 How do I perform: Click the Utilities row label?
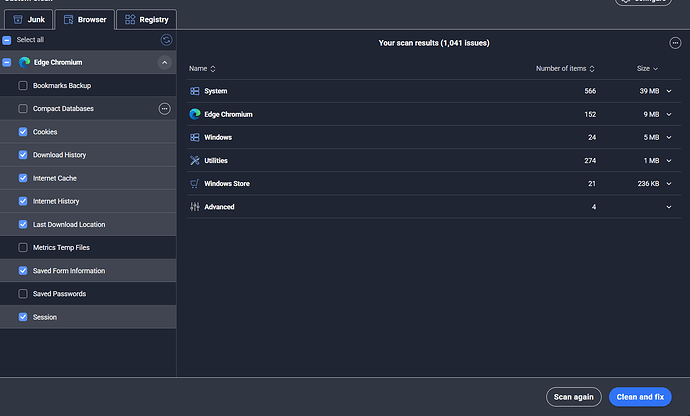tap(216, 161)
